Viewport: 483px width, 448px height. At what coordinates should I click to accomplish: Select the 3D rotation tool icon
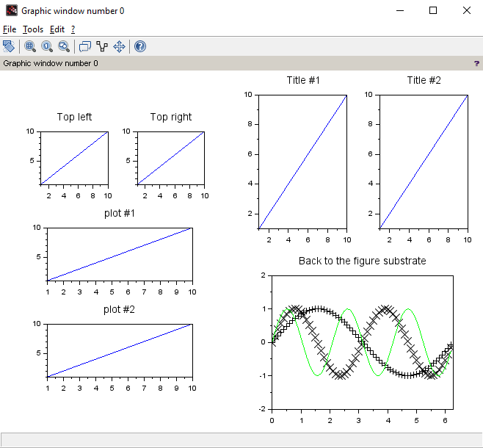point(9,46)
